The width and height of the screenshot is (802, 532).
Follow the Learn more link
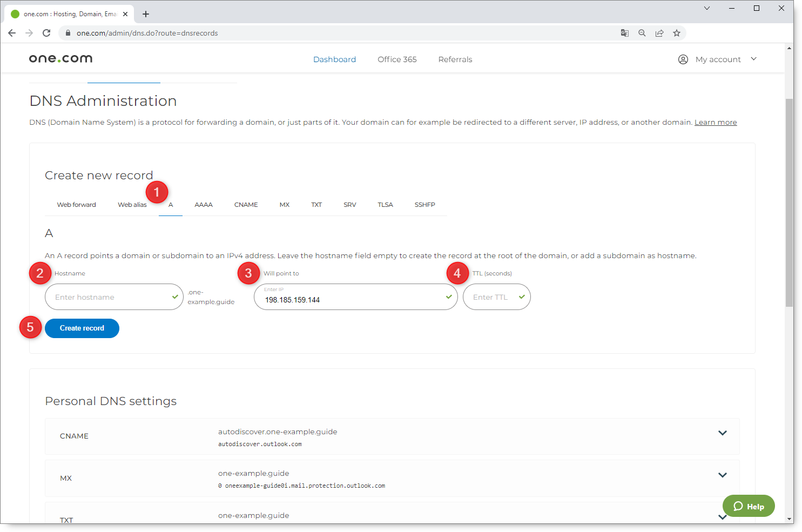tap(715, 123)
